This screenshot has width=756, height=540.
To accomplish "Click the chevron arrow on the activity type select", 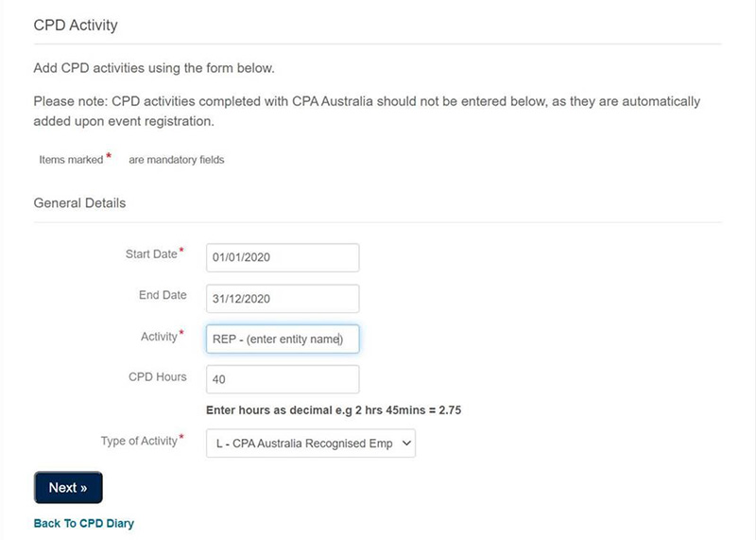I will pos(406,443).
